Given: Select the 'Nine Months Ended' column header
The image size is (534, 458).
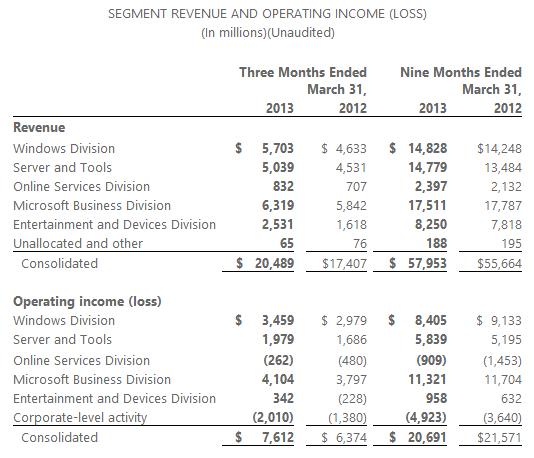Looking at the screenshot, I should (x=461, y=73).
